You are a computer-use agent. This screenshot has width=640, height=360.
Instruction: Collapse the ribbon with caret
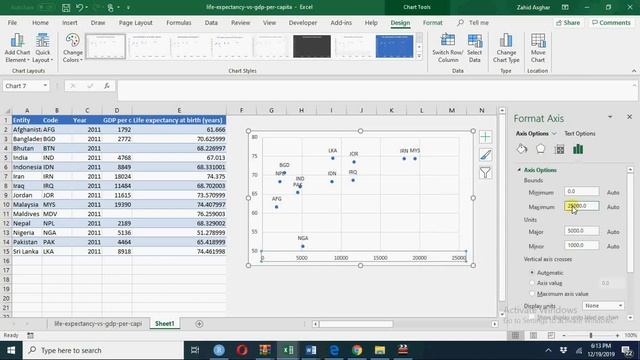click(x=634, y=71)
